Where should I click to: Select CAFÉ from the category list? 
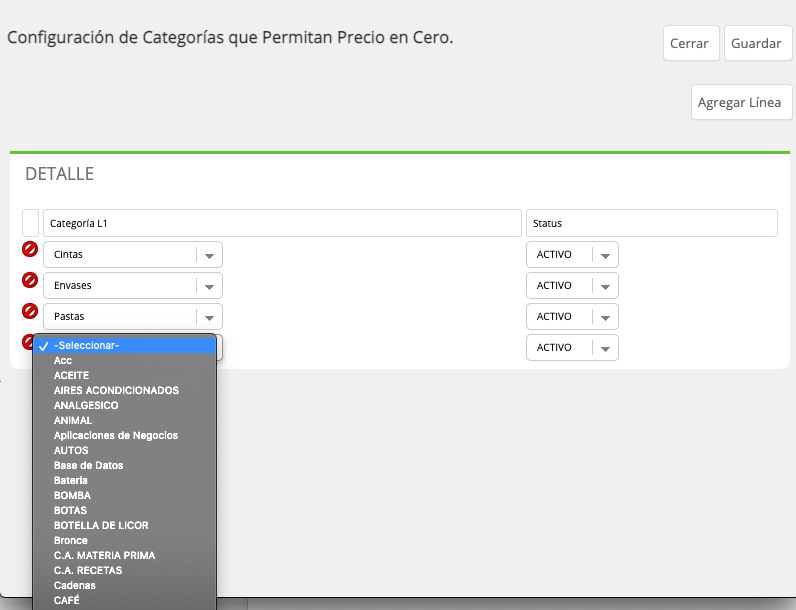point(125,600)
